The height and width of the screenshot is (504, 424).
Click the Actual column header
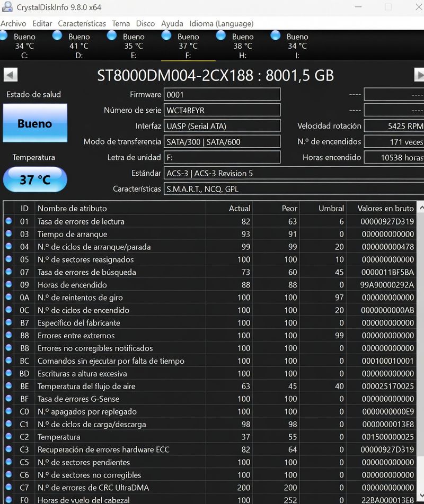229,208
